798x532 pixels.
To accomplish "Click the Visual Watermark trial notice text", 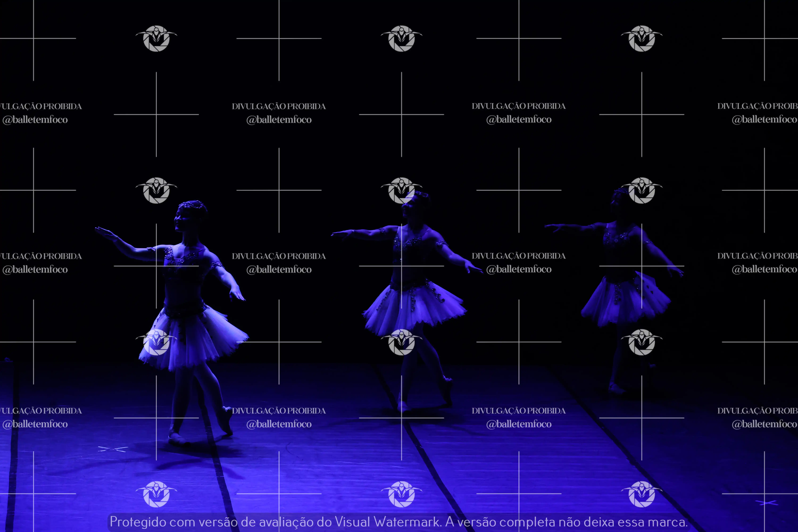I will pos(399,522).
